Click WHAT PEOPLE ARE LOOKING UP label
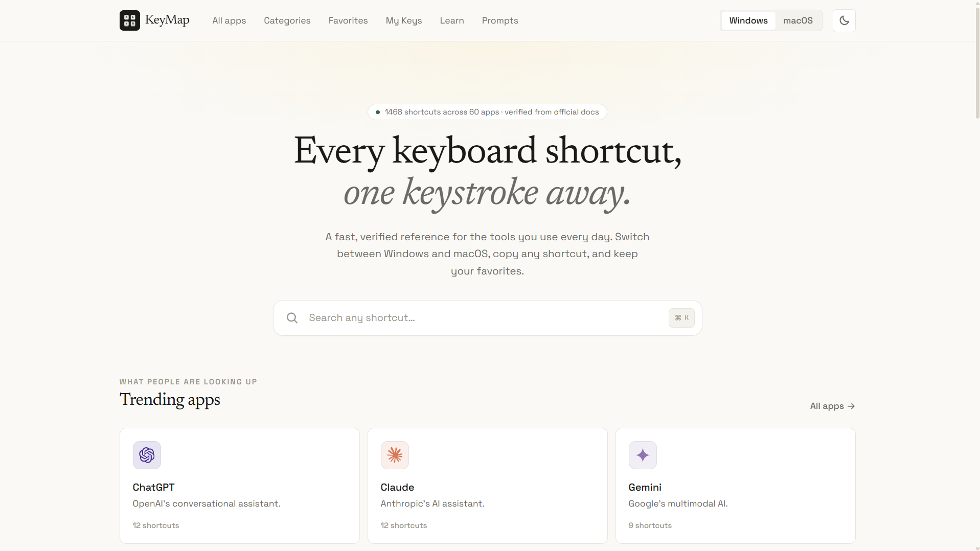Viewport: 980px width, 551px height. click(188, 382)
